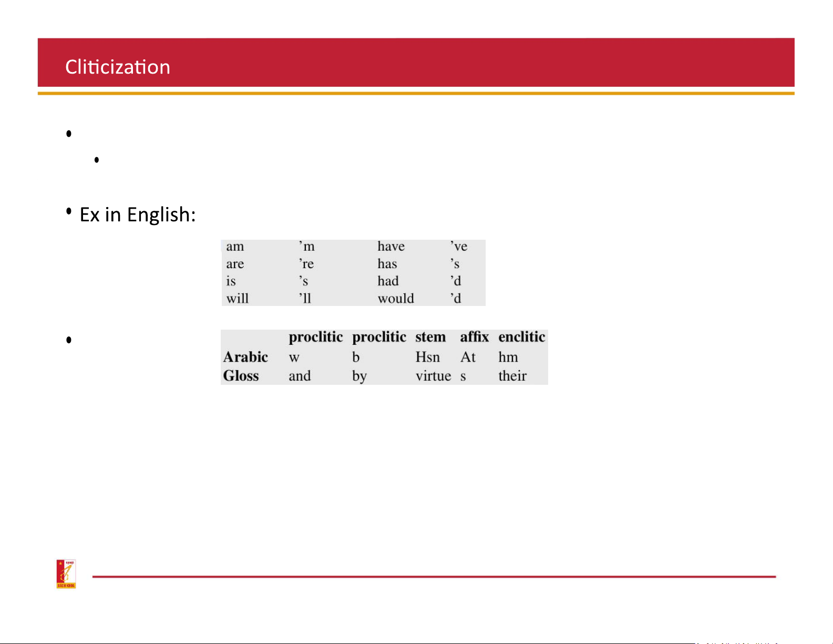Click the Bach Khoa university logo
Viewport: 833px width, 644px height.
(66, 574)
